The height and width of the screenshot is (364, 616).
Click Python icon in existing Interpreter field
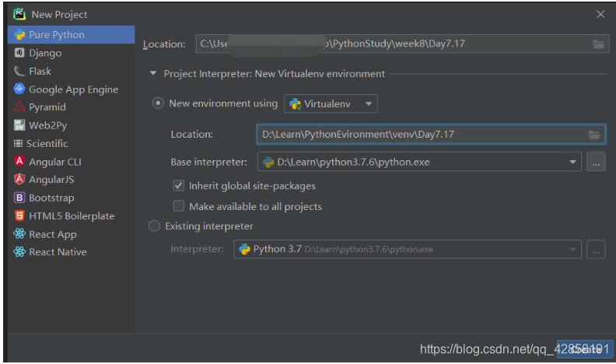click(244, 250)
